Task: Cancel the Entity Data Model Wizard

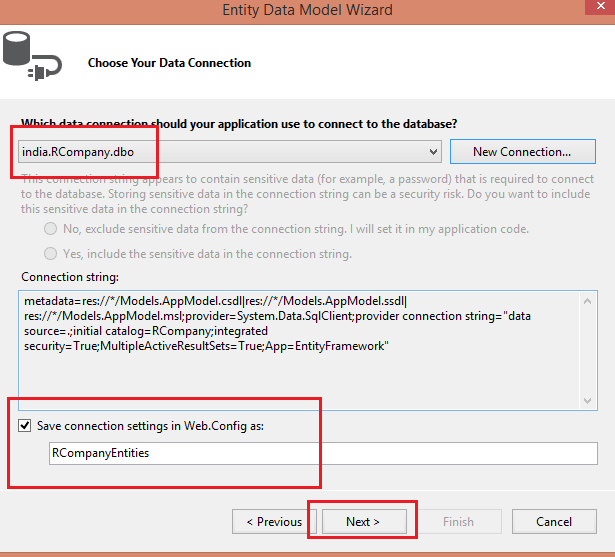Action: coord(554,522)
